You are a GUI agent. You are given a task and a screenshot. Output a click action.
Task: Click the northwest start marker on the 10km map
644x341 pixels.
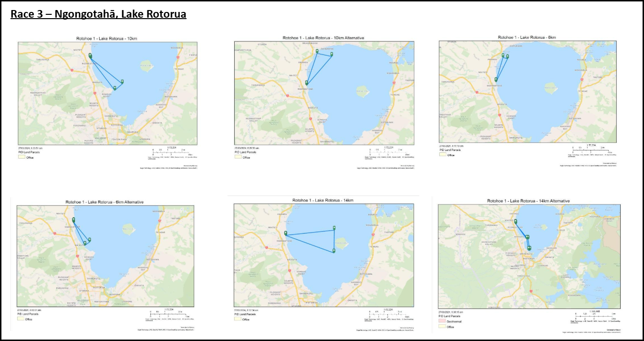tap(90, 56)
